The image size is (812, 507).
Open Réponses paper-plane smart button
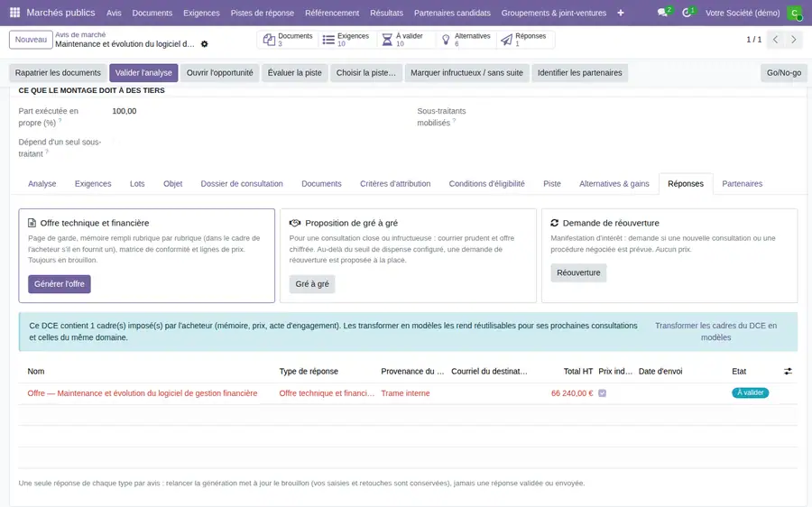point(524,40)
